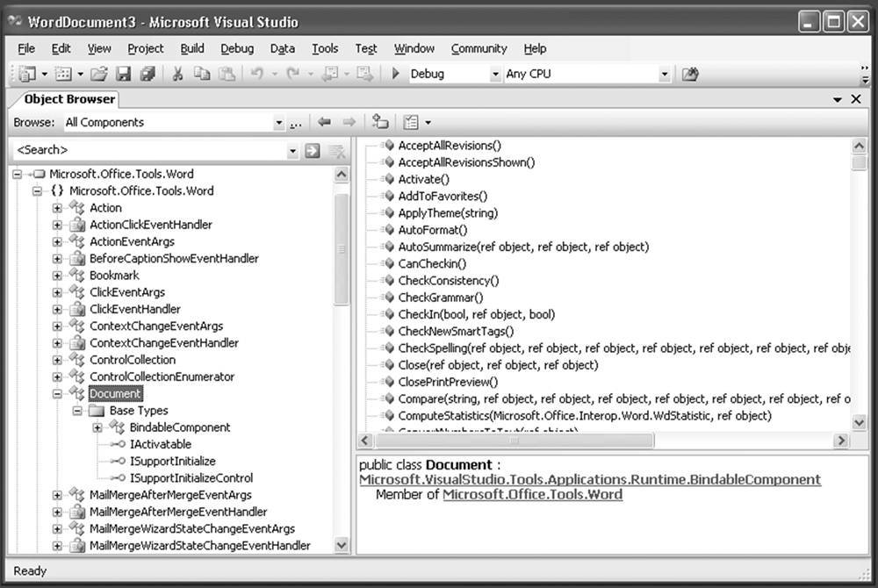Click the Undo toolbar icon
This screenshot has height=588, width=878.
coord(257,74)
